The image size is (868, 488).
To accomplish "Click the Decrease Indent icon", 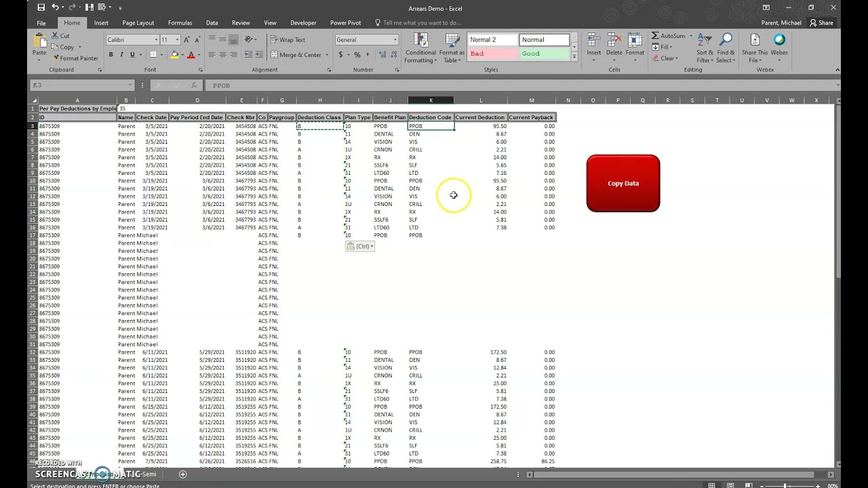I will (248, 55).
